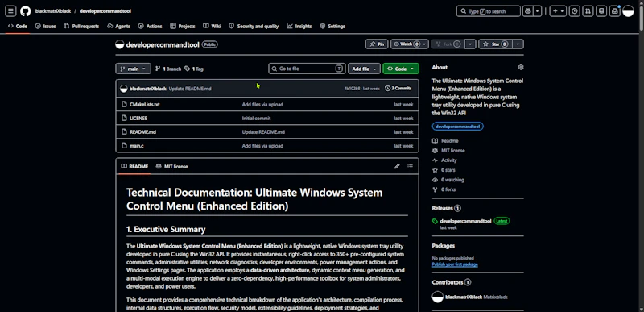Open the developercommandtool breadcrumb link
The width and height of the screenshot is (644, 312).
point(105,11)
